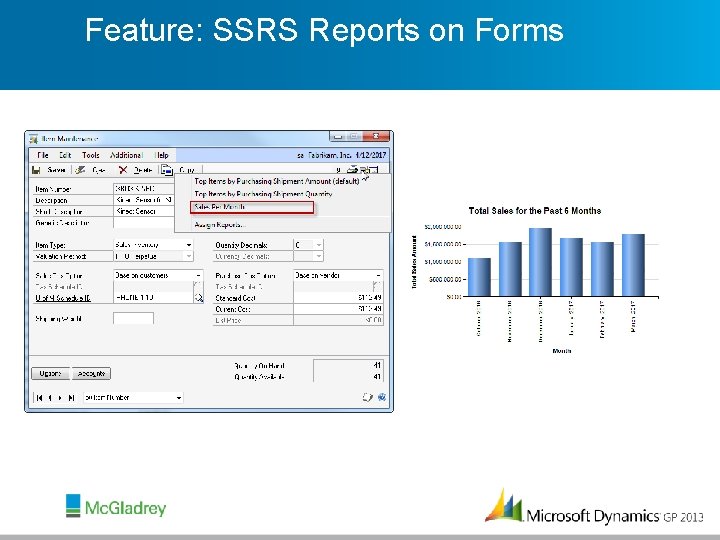Go to first record with navigation arrow
The width and height of the screenshot is (720, 540).
[x=39, y=398]
